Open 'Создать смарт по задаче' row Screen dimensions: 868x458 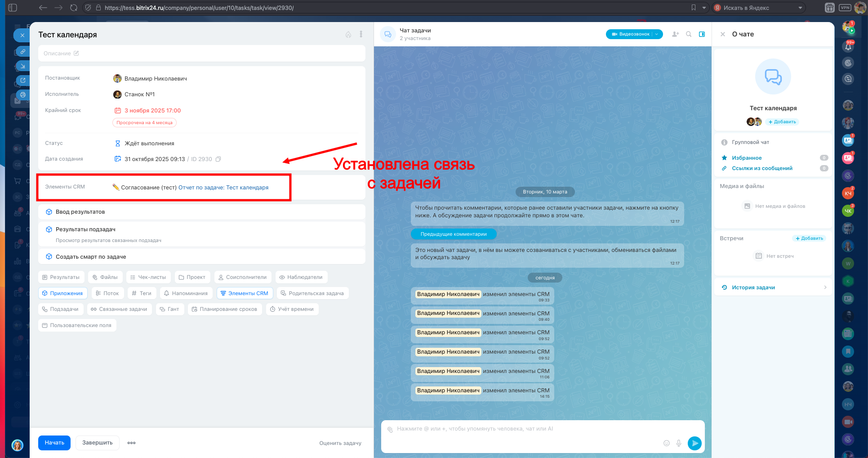pos(202,257)
